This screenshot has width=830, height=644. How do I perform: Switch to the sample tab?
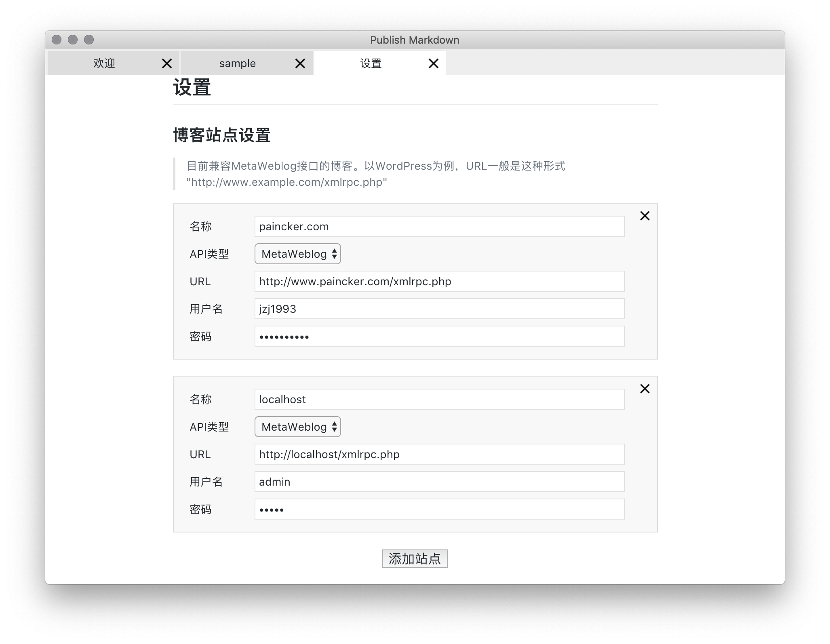point(238,63)
